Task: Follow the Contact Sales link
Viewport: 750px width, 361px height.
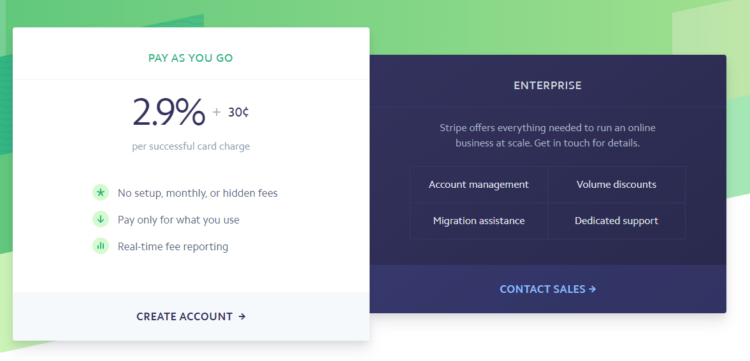Action: pos(548,289)
